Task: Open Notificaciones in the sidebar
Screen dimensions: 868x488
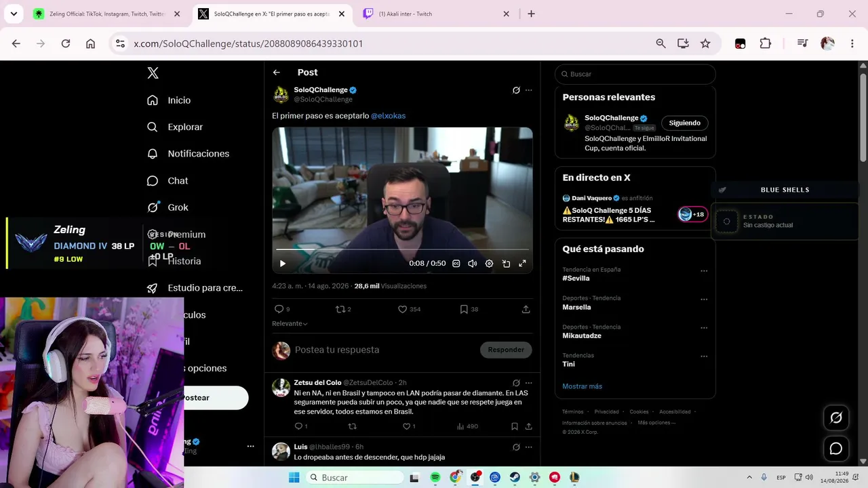Action: point(188,154)
